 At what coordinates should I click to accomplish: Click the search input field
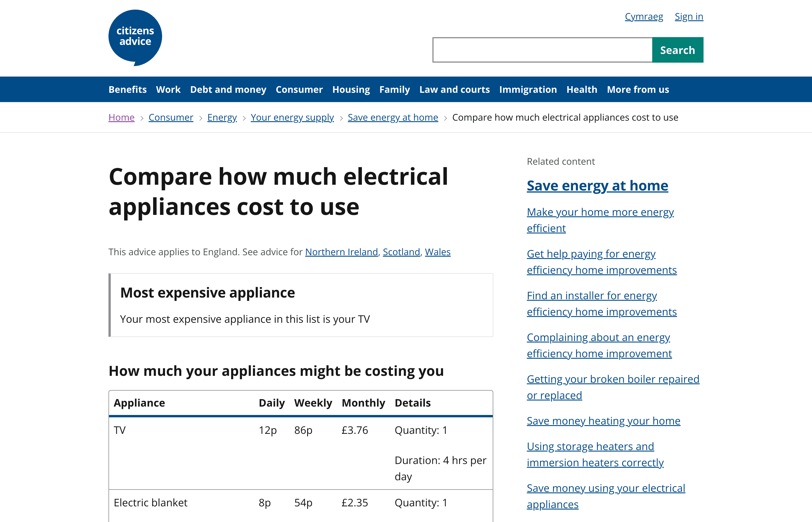[542, 50]
